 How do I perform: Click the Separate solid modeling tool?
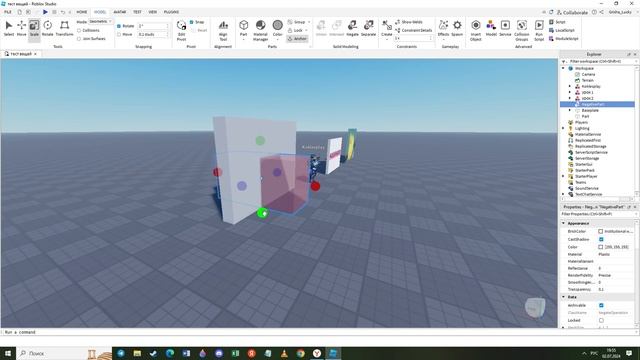tap(368, 28)
